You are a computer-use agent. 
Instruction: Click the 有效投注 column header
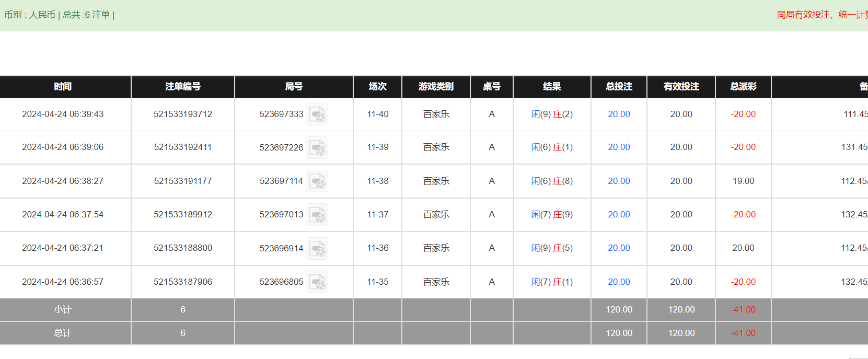pyautogui.click(x=681, y=87)
